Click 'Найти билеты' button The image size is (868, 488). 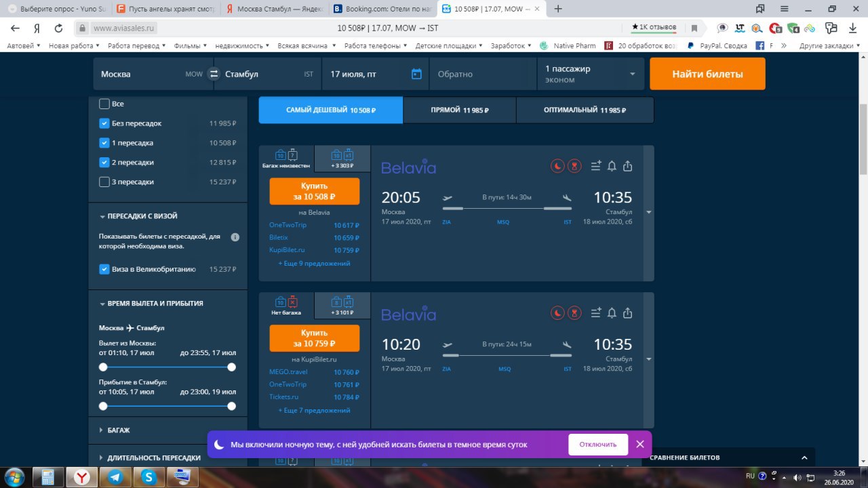[x=707, y=74]
